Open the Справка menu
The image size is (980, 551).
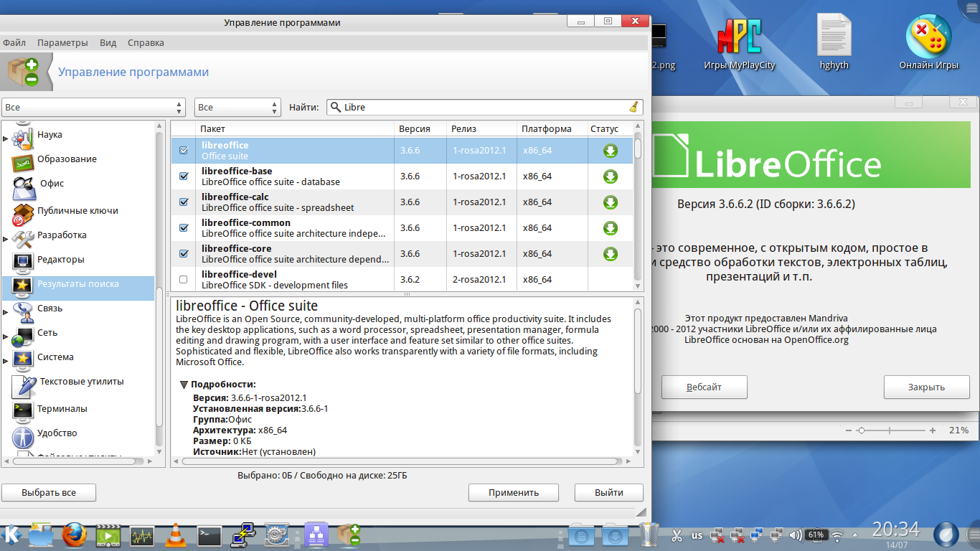click(146, 43)
